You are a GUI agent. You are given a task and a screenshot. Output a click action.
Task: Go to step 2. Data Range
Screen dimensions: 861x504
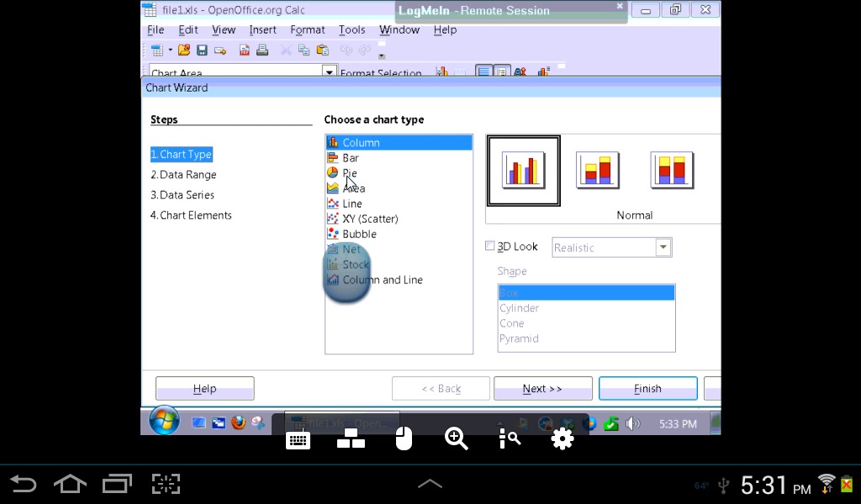pos(183,175)
